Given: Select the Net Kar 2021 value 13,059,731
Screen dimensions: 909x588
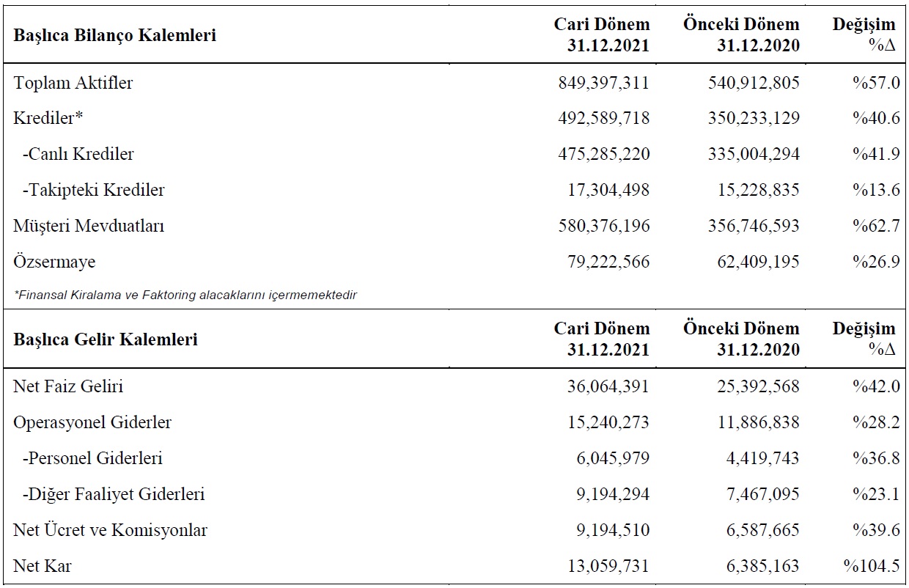Looking at the screenshot, I should [608, 566].
